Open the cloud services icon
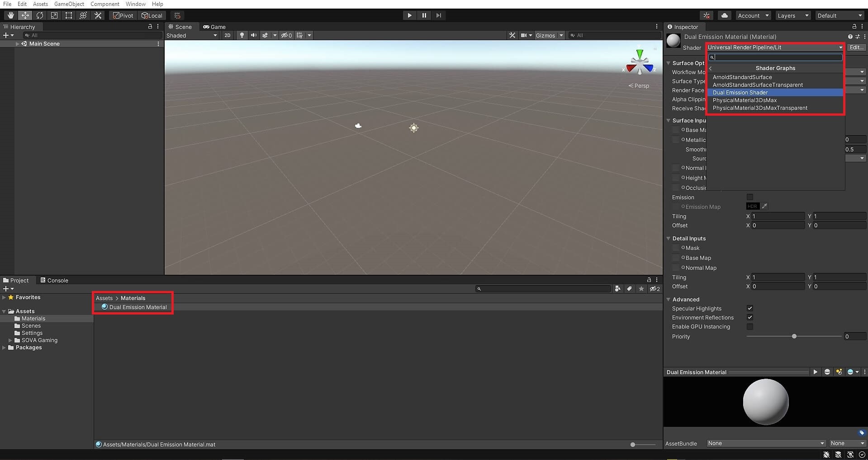 724,15
